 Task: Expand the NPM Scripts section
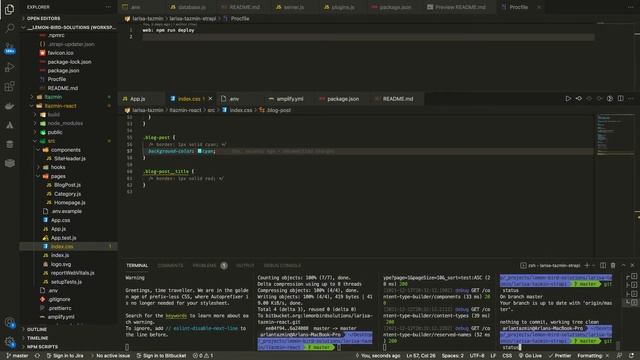[x=69, y=347]
